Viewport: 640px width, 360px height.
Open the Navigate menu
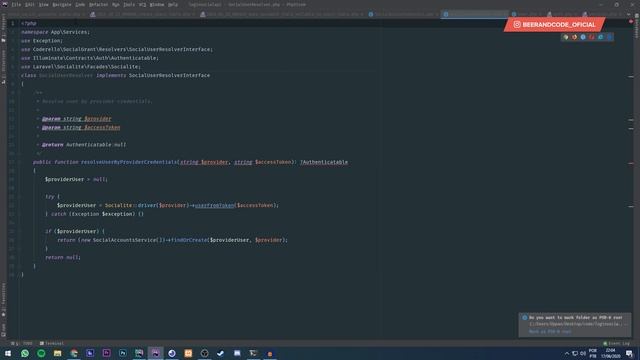pos(62,4)
